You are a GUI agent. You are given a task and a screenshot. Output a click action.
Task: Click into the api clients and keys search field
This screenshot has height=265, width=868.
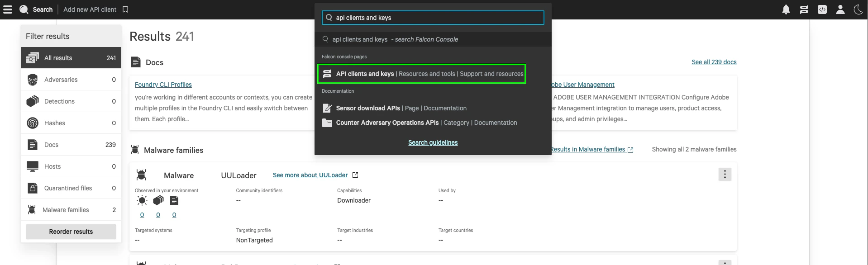click(x=433, y=18)
